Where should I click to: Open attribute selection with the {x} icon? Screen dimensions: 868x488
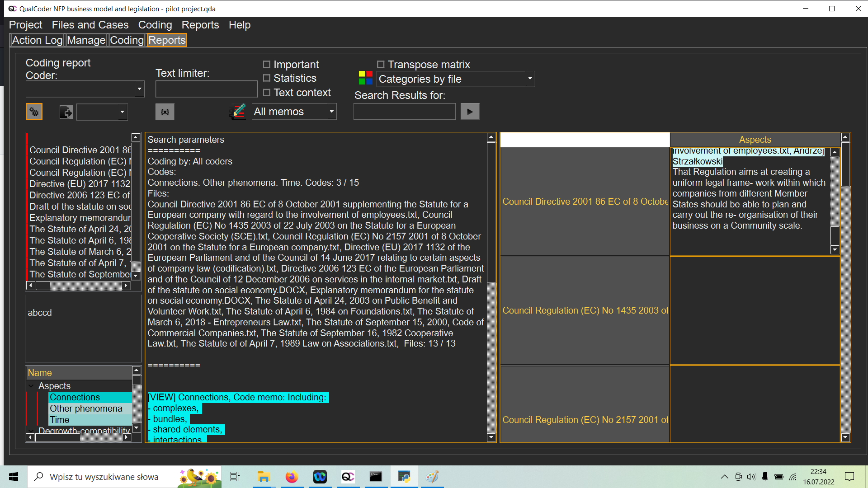[165, 112]
